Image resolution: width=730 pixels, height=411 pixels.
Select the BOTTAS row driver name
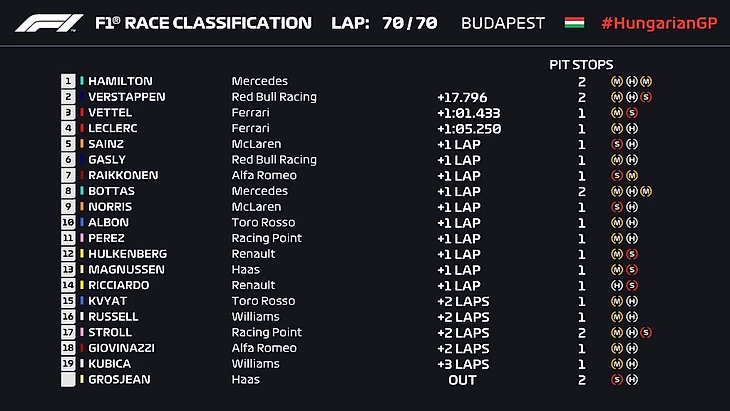pyautogui.click(x=110, y=191)
